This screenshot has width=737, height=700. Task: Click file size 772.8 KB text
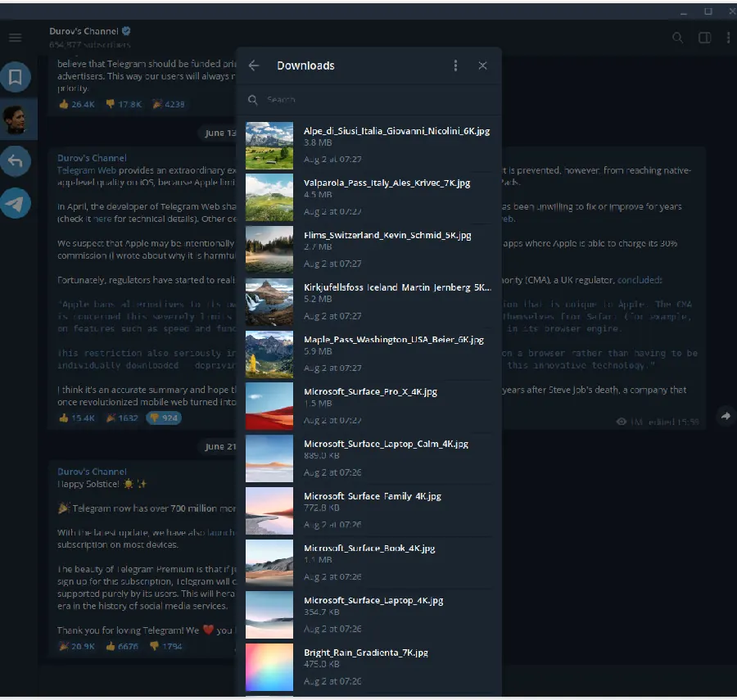click(x=322, y=508)
